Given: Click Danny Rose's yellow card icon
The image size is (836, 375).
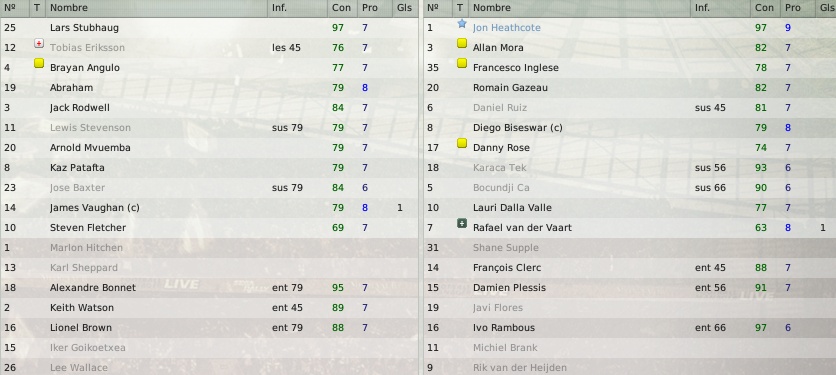Looking at the screenshot, I should [x=462, y=143].
